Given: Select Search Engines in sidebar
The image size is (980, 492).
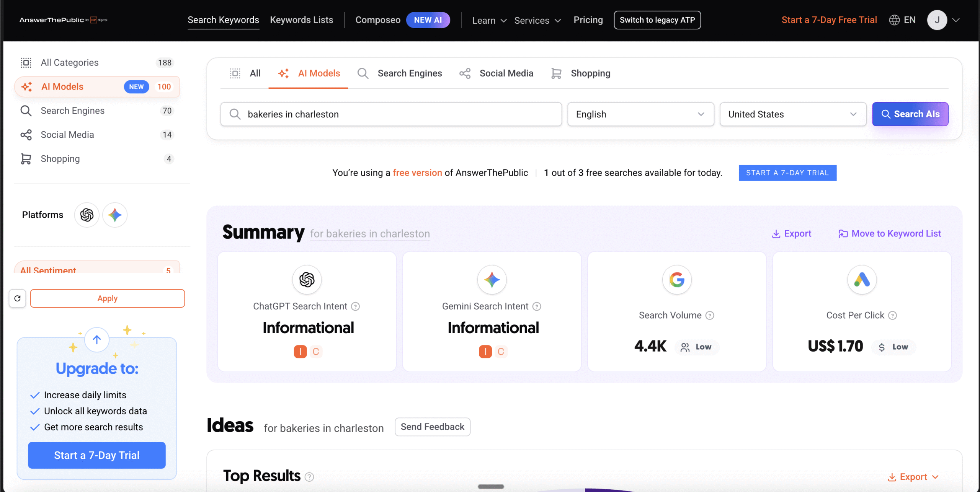Looking at the screenshot, I should tap(97, 111).
